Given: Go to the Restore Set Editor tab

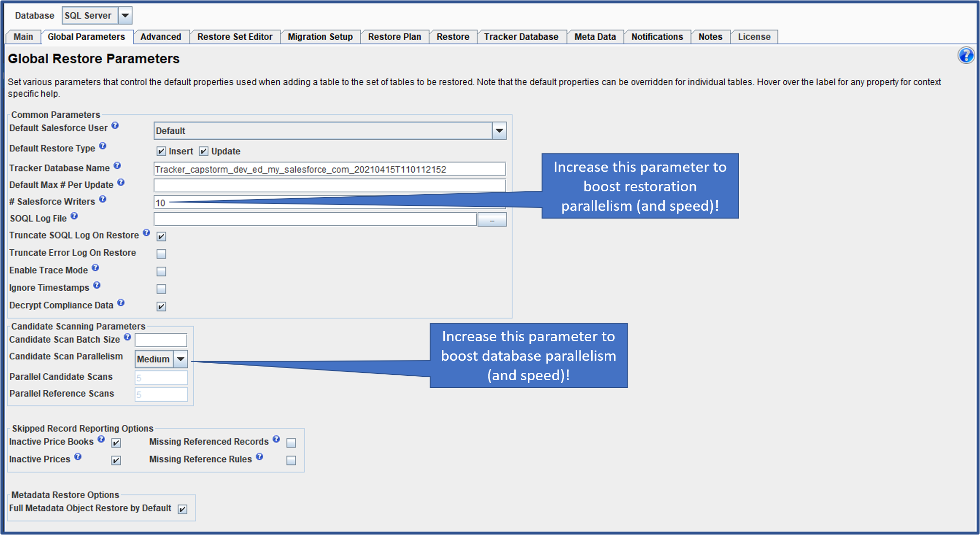Looking at the screenshot, I should point(235,37).
